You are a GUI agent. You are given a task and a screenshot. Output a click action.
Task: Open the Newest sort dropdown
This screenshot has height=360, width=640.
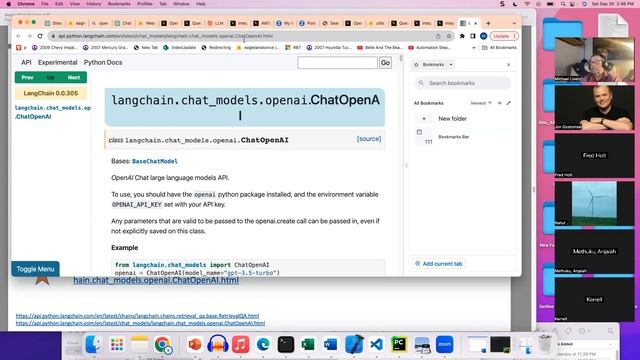coord(481,103)
